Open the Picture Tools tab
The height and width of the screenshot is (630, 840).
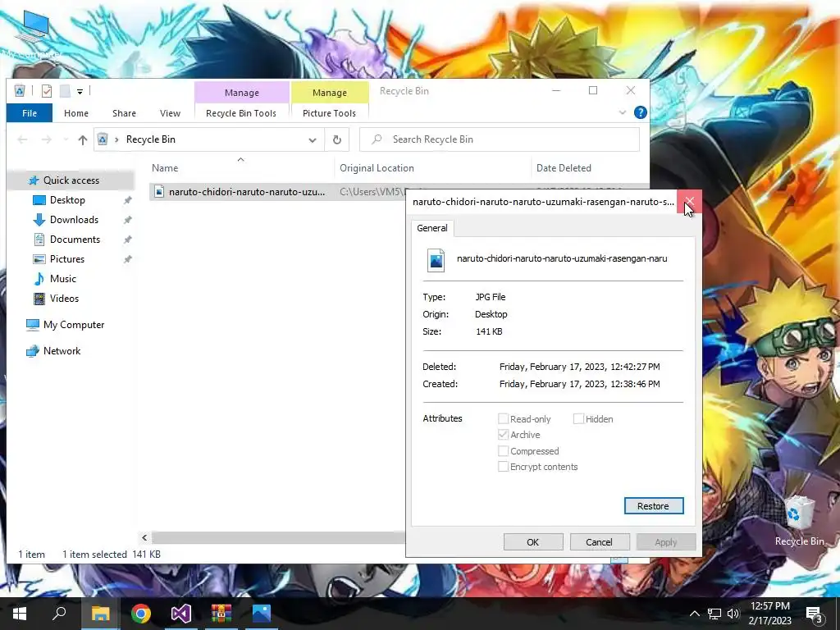[x=329, y=113]
